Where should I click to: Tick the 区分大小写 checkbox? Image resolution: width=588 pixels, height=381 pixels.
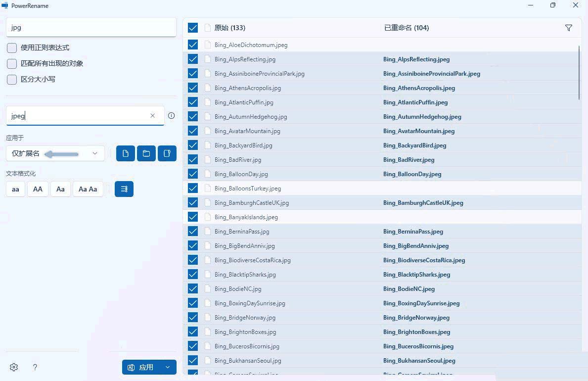pyautogui.click(x=12, y=80)
